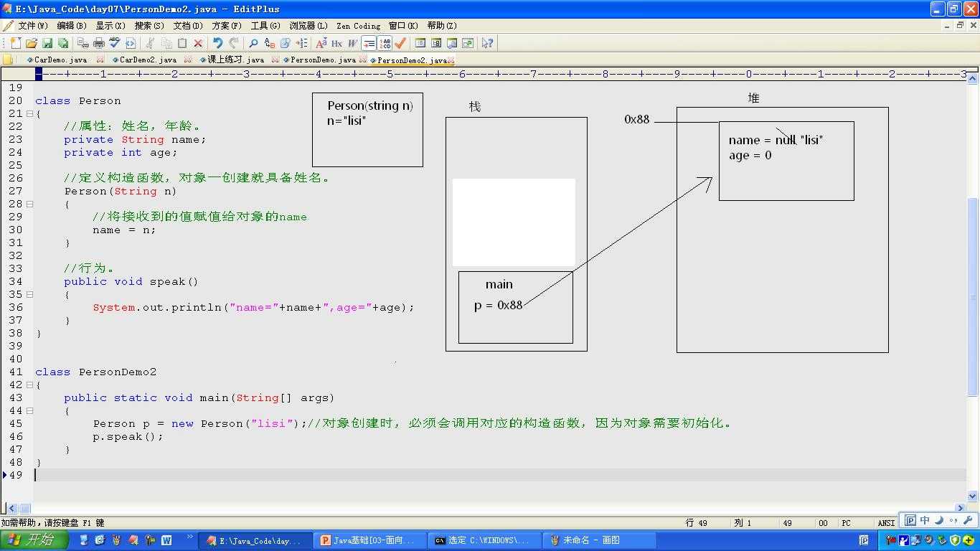The image size is (980, 551).
Task: Click the context help arrow icon
Action: 487,43
